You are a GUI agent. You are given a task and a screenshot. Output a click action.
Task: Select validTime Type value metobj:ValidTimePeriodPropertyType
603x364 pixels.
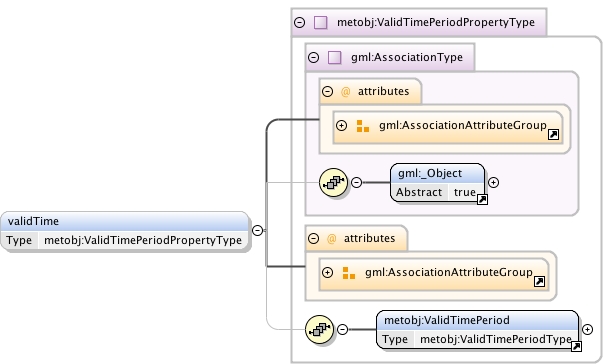[143, 240]
